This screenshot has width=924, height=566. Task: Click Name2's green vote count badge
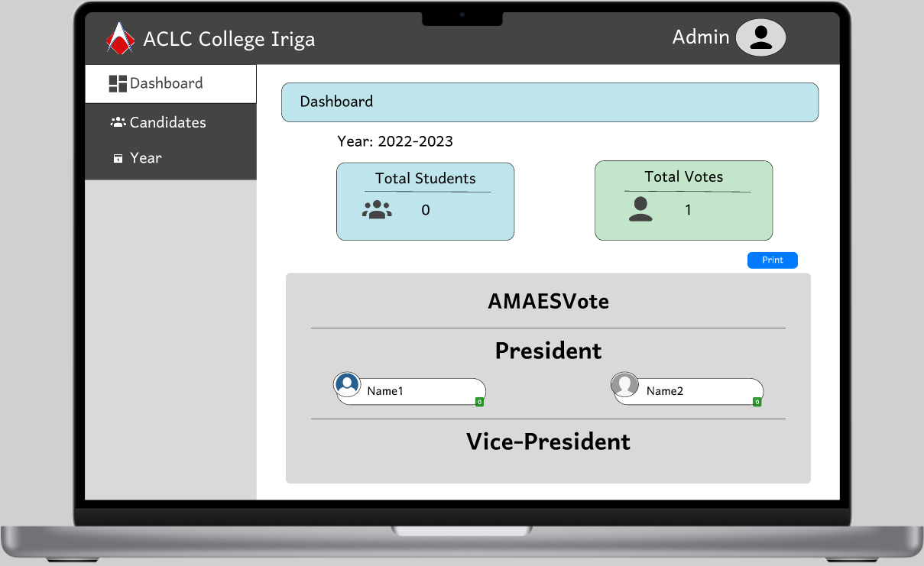(757, 402)
